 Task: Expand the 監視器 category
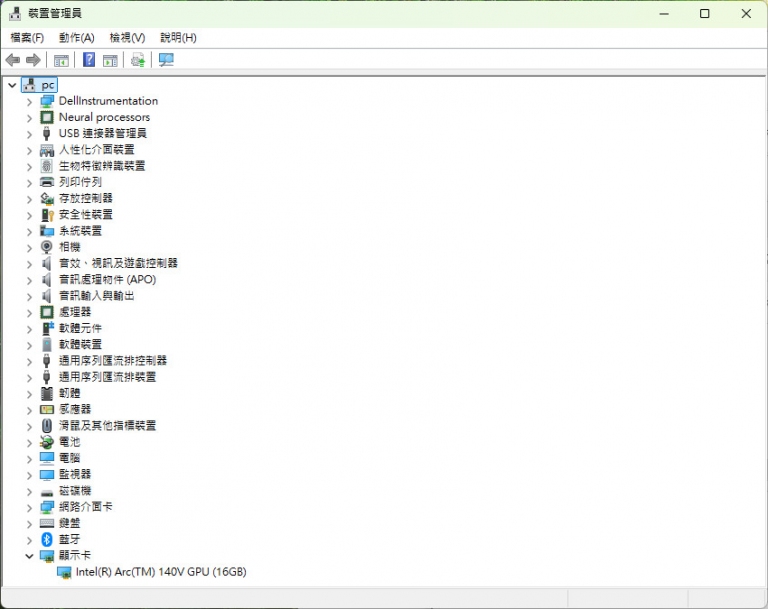tap(29, 475)
